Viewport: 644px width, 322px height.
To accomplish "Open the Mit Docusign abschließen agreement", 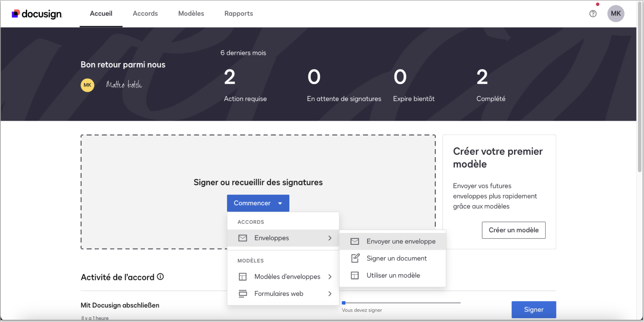I will click(x=120, y=305).
